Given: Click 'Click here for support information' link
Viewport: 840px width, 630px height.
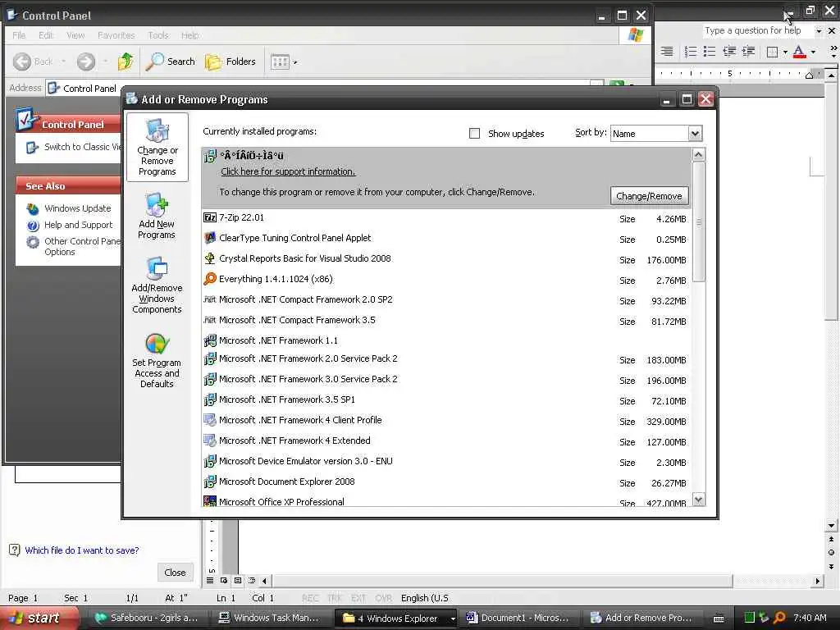Looking at the screenshot, I should tap(288, 171).
